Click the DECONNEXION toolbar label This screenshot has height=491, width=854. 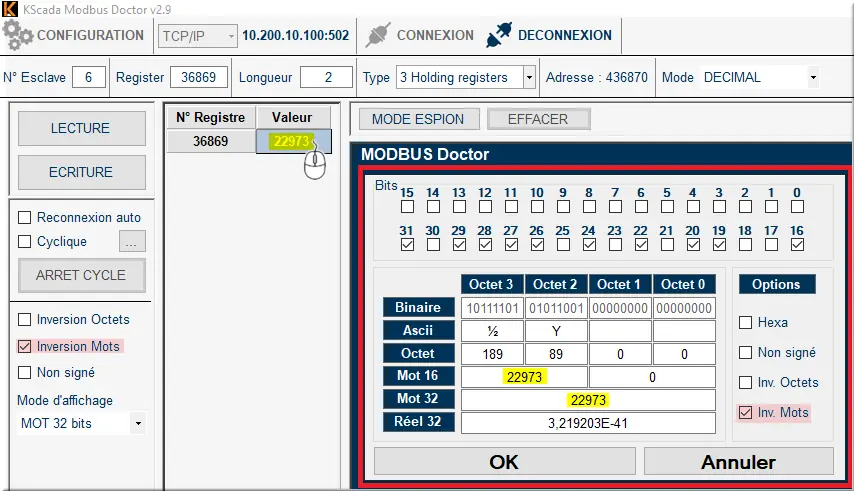565,35
